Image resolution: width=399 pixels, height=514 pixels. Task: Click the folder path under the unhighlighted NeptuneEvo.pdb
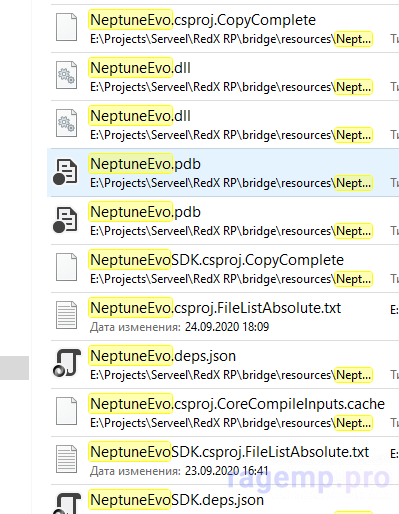tap(231, 231)
